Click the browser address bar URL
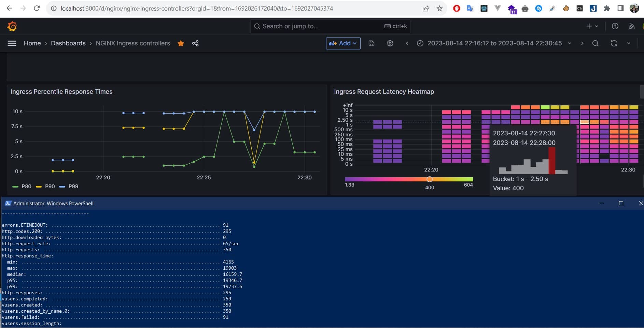 click(x=197, y=8)
